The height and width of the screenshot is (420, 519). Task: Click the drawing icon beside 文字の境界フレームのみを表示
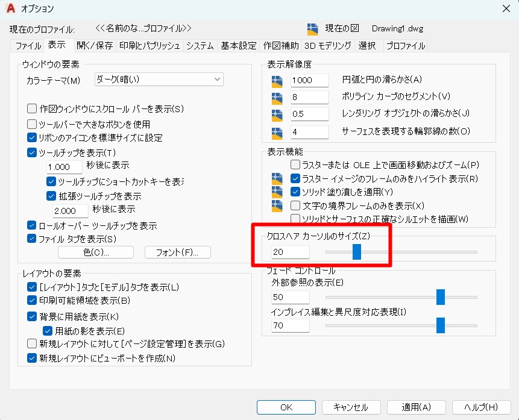(277, 206)
